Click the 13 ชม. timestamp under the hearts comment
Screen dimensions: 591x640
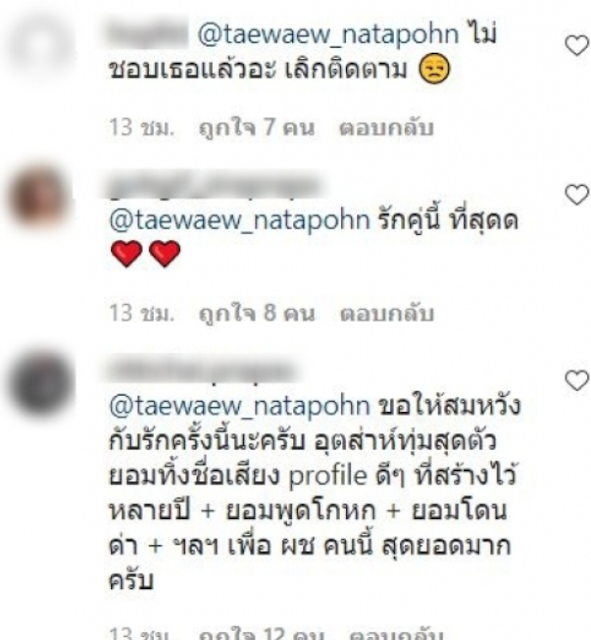click(142, 313)
